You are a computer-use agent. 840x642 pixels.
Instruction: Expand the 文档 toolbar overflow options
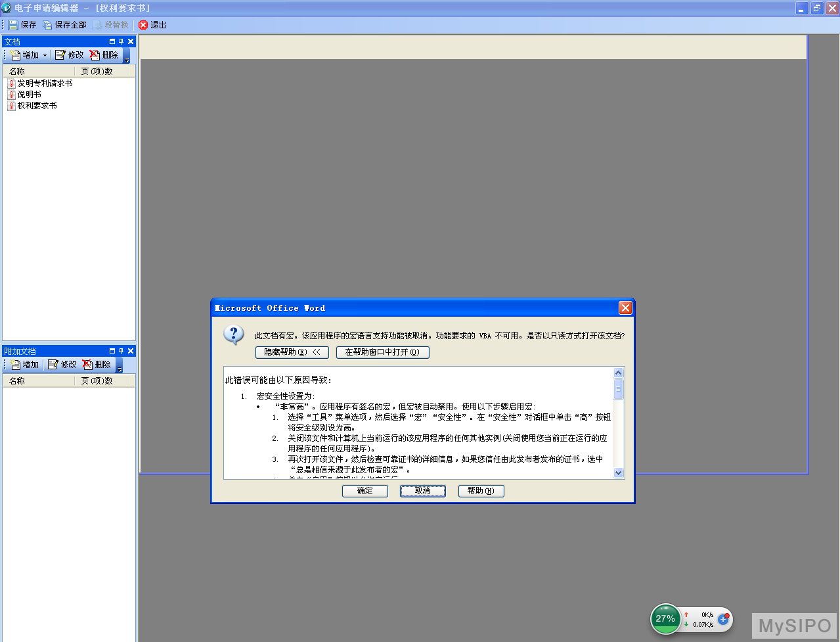click(x=127, y=59)
